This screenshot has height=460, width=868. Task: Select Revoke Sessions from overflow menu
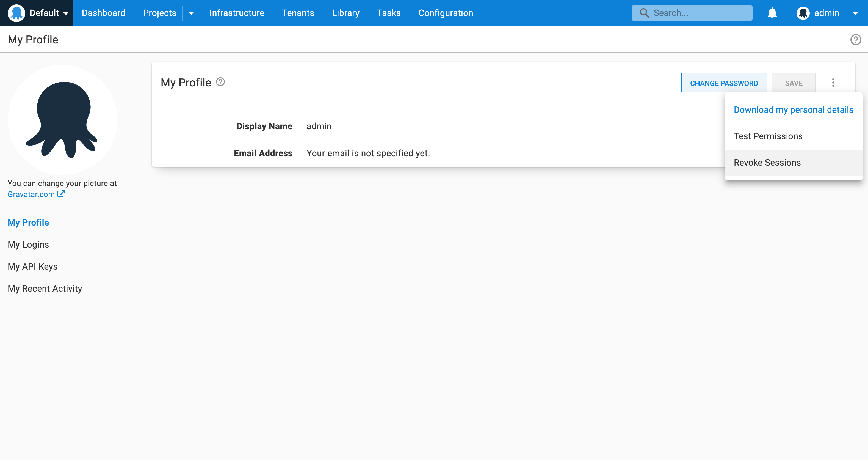(767, 163)
